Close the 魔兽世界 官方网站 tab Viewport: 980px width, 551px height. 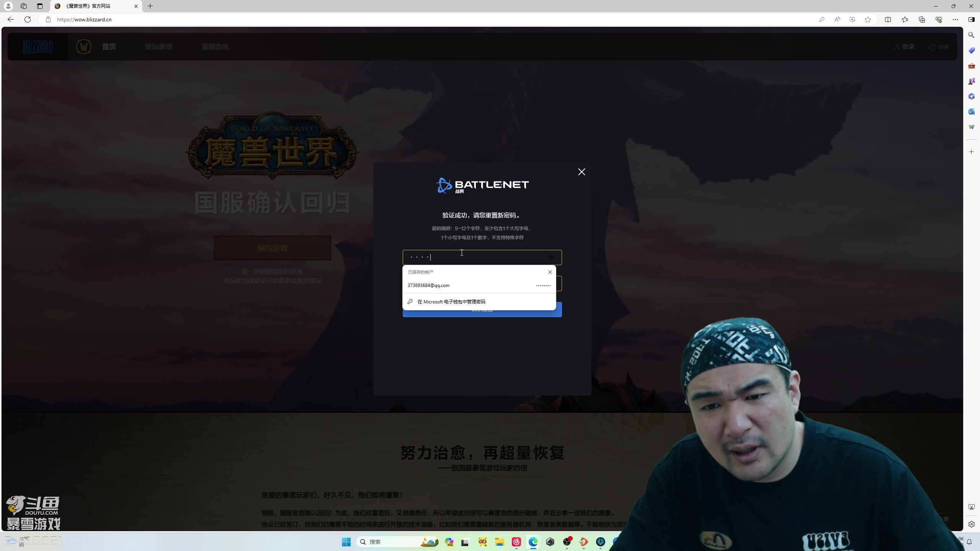136,6
